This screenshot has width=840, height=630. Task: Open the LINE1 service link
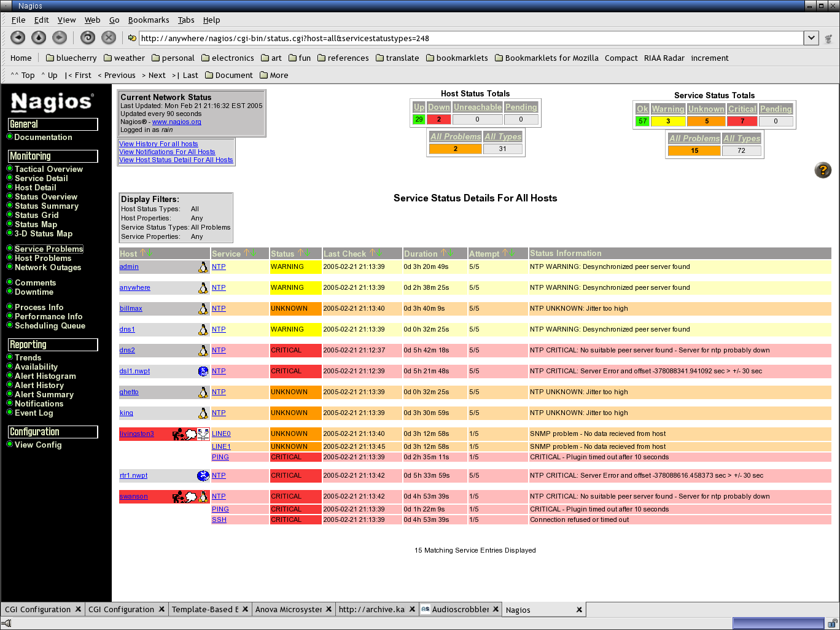[x=221, y=446]
